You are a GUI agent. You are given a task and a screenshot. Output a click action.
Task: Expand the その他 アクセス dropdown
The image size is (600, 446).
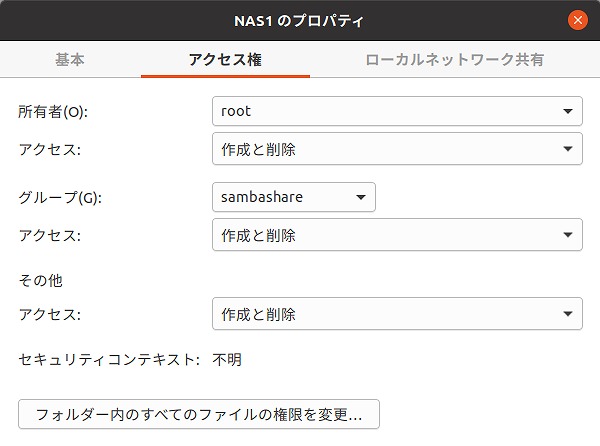click(397, 314)
